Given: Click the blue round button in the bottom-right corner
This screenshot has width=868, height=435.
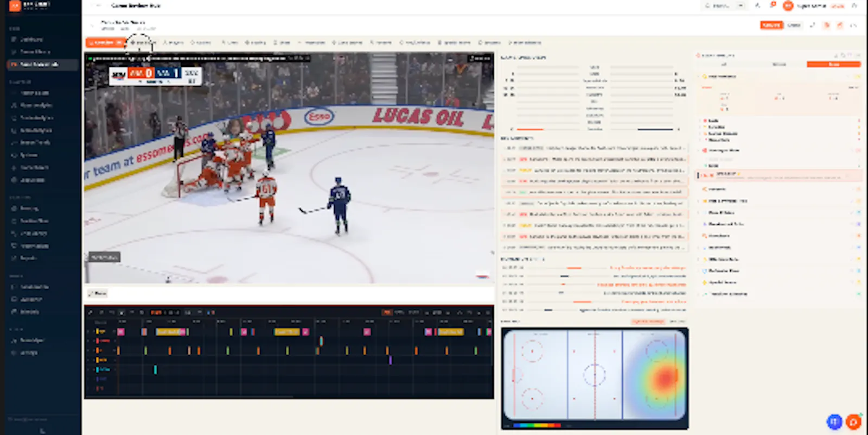Looking at the screenshot, I should click(x=835, y=421).
